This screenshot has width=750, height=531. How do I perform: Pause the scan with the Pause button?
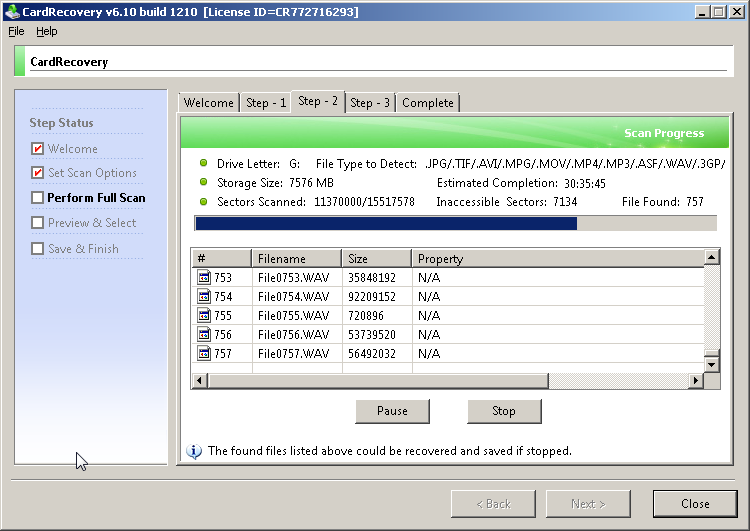click(392, 411)
